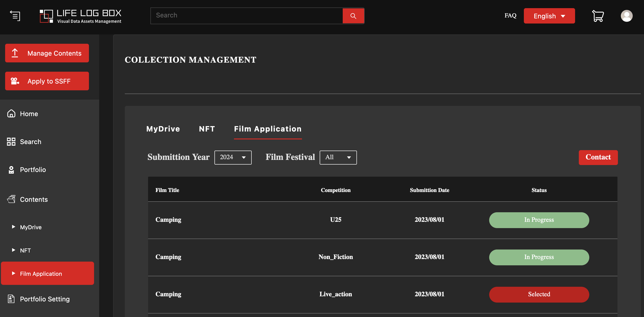Click the Life Log Box logo
Screen dimensions: 644x317
coord(81,16)
